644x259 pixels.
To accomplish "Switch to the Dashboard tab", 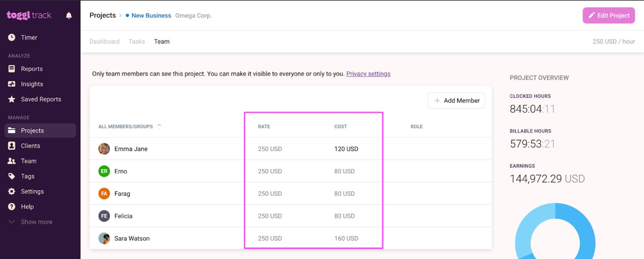I will point(104,41).
